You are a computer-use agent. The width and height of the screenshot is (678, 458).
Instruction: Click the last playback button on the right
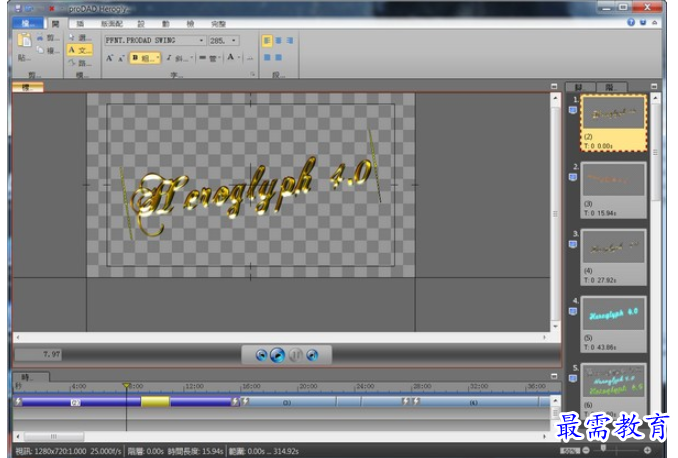(x=312, y=354)
